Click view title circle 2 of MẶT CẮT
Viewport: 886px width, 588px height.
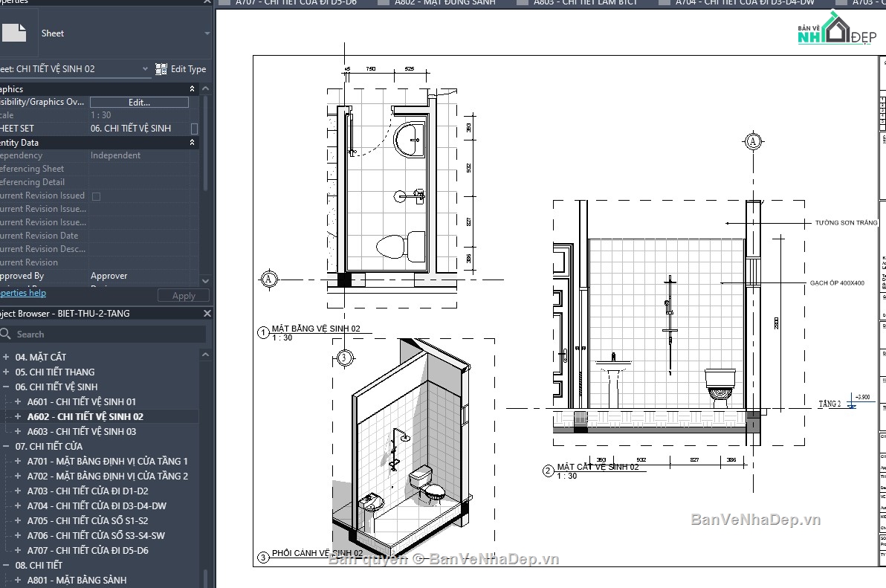[x=548, y=471]
